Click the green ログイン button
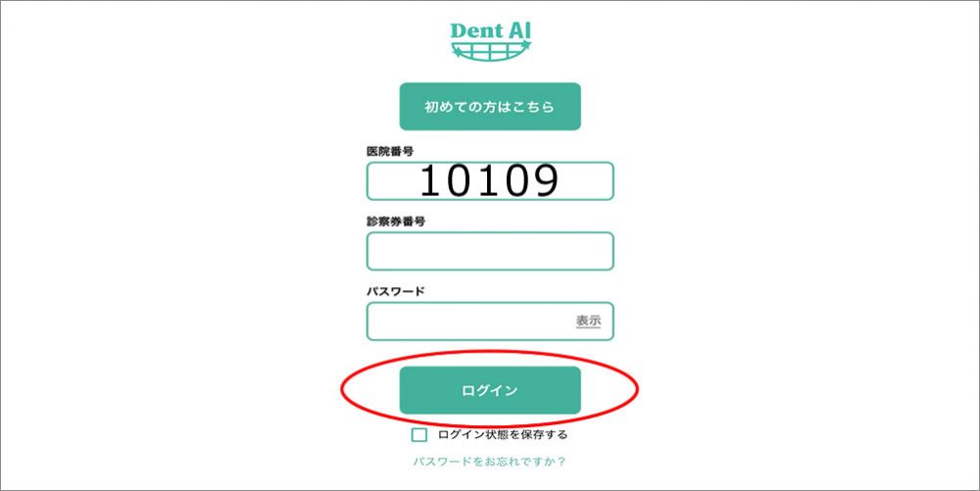Viewport: 980px width, 491px height. point(490,390)
